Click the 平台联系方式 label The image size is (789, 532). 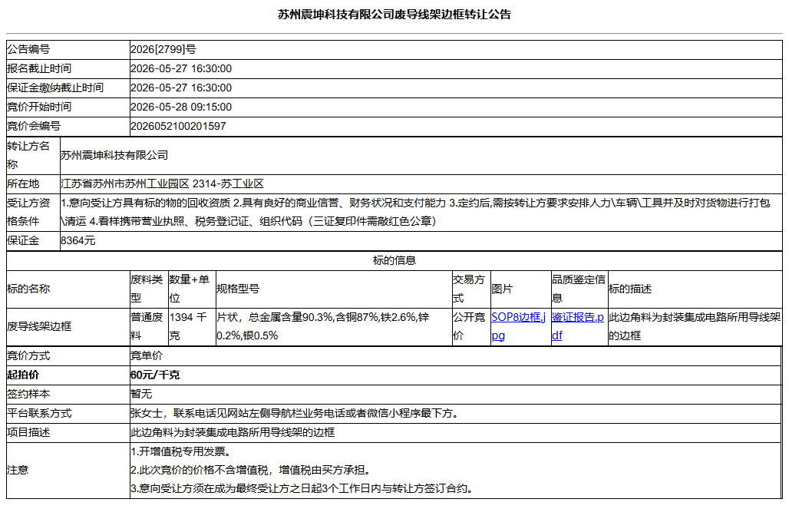click(x=39, y=413)
